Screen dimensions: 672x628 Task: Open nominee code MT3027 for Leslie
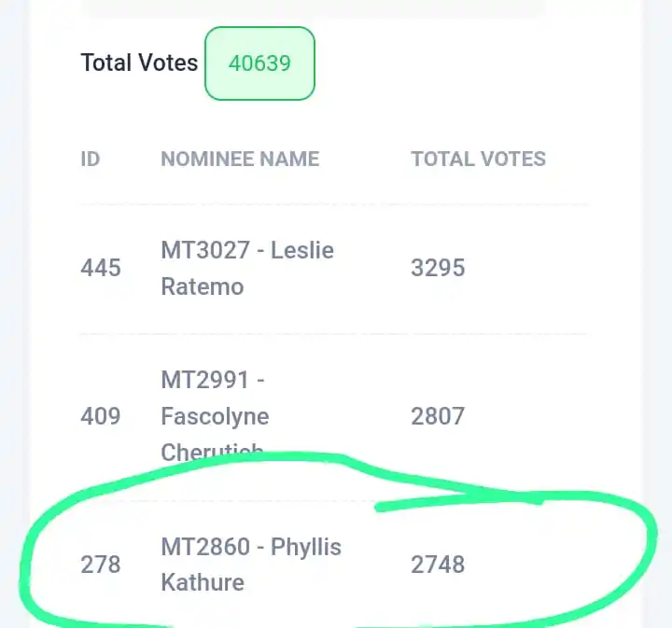click(x=205, y=250)
